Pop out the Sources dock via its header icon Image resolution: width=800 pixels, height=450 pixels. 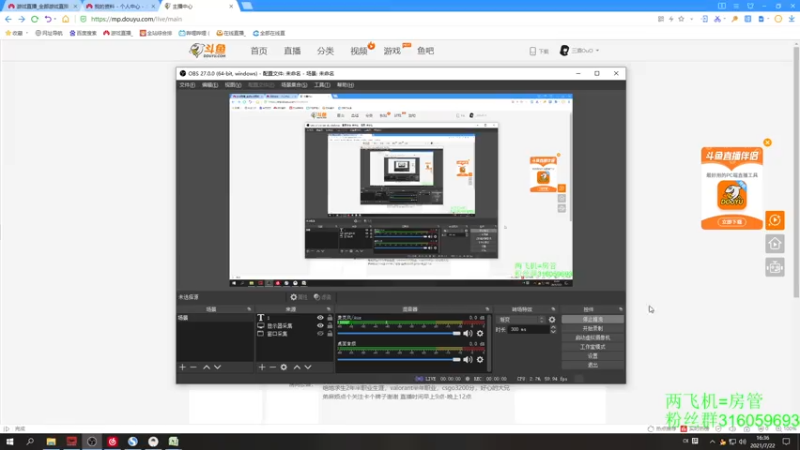329,309
